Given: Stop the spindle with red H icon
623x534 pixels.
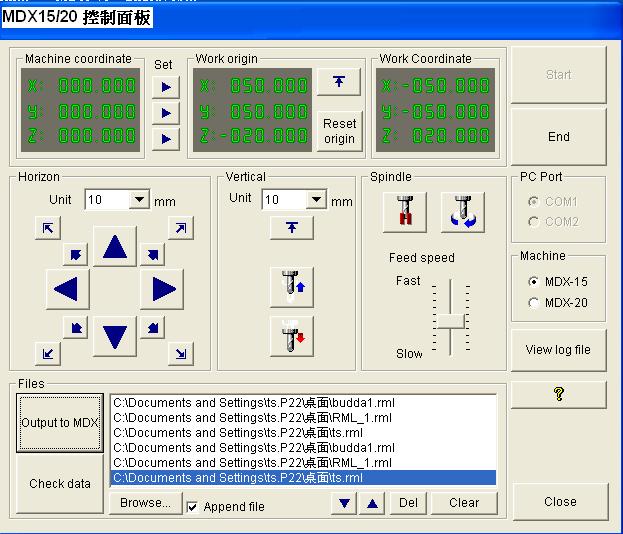Looking at the screenshot, I should [405, 213].
